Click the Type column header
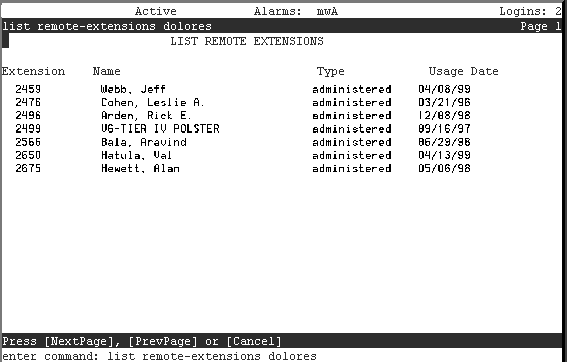Screen dimensions: 567x362 (x=331, y=71)
